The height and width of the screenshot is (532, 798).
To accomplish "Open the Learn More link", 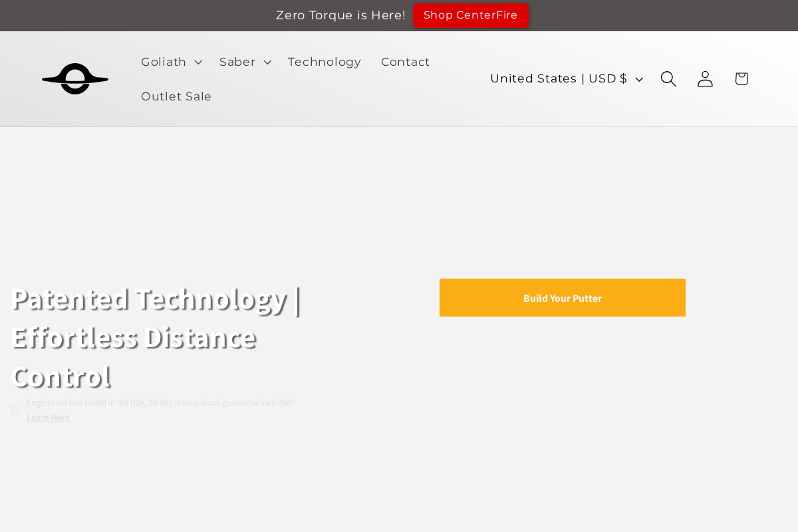I will [x=48, y=417].
